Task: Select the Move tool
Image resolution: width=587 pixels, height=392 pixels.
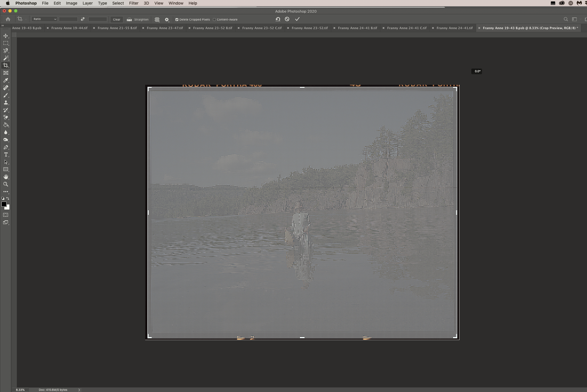Action: 6,36
